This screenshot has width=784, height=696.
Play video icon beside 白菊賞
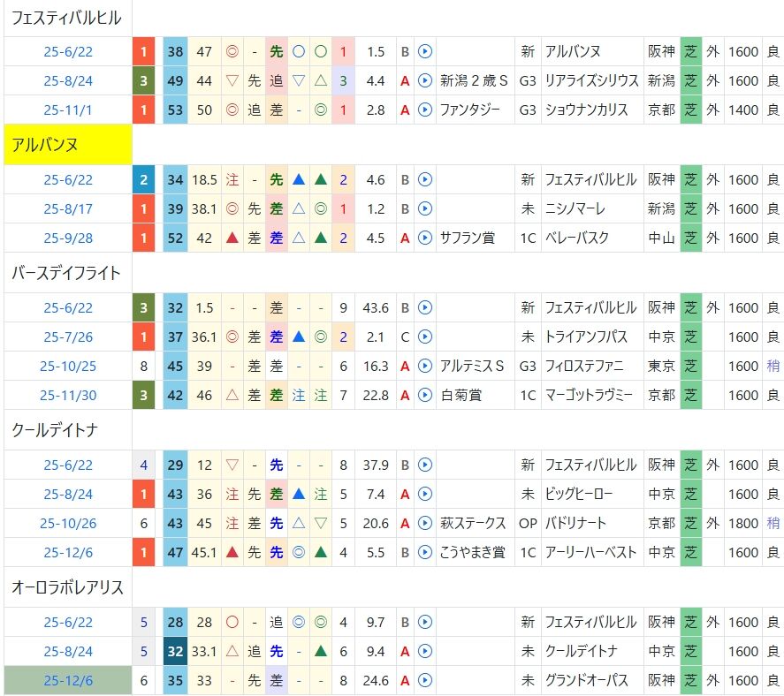[x=425, y=395]
